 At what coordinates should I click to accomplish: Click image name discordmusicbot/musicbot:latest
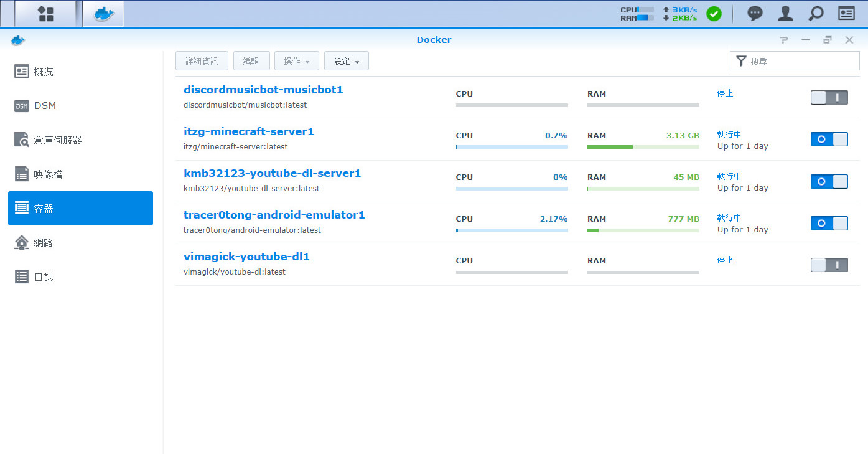pos(245,105)
